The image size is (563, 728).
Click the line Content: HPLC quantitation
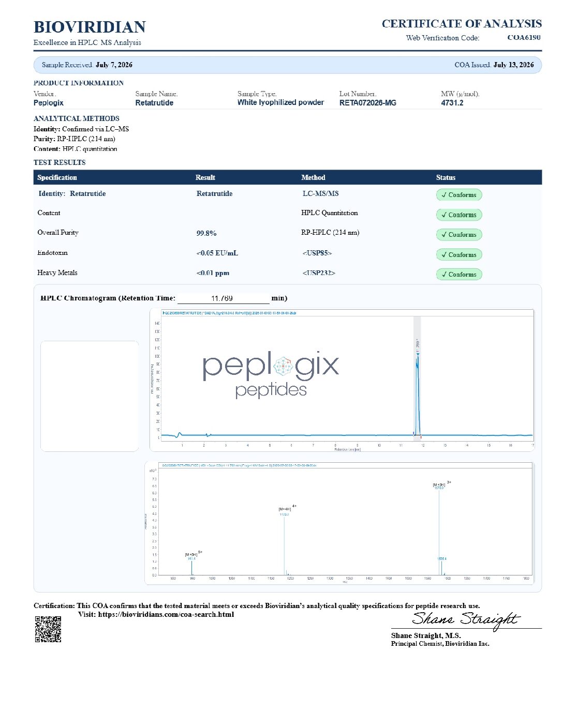point(76,149)
